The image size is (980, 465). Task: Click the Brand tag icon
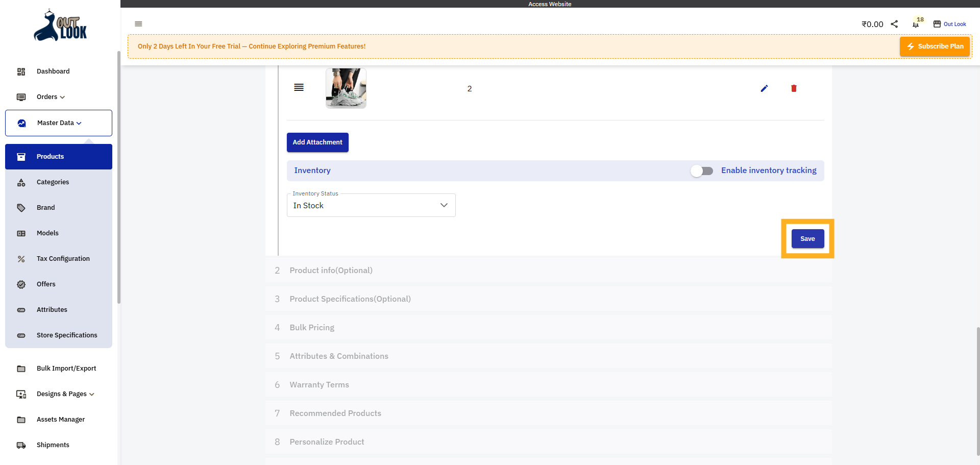(21, 208)
